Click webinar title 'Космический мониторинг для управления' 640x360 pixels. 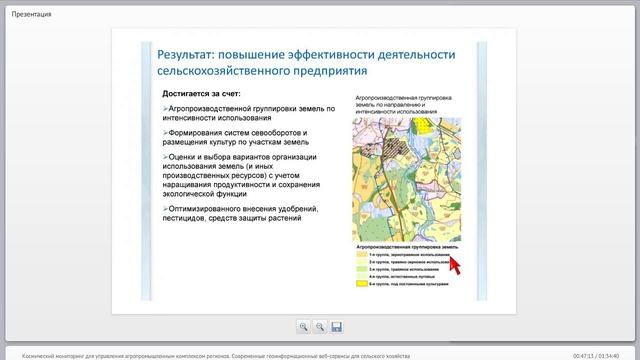pos(216,356)
